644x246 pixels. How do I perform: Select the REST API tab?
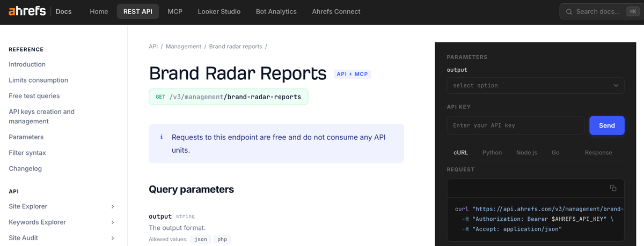[138, 11]
